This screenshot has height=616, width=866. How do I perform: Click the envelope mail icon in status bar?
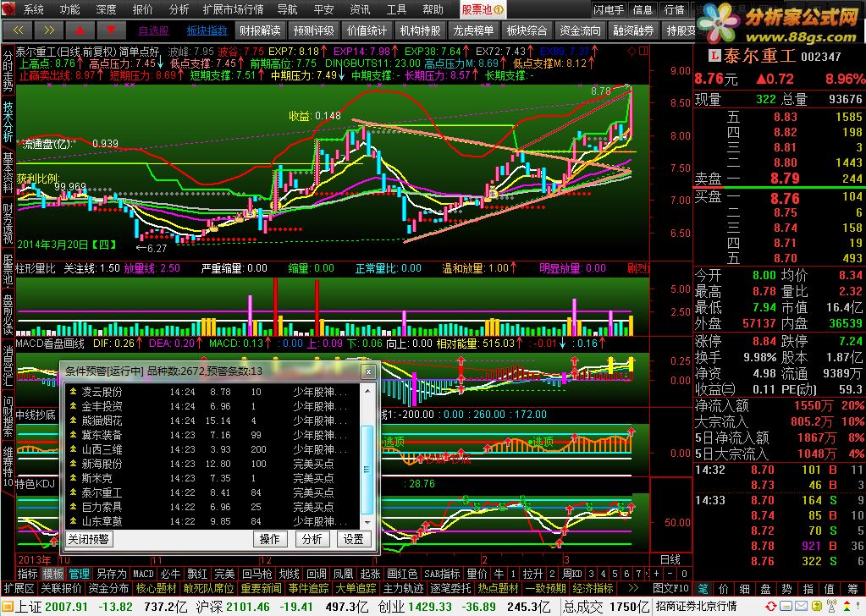pos(801,608)
